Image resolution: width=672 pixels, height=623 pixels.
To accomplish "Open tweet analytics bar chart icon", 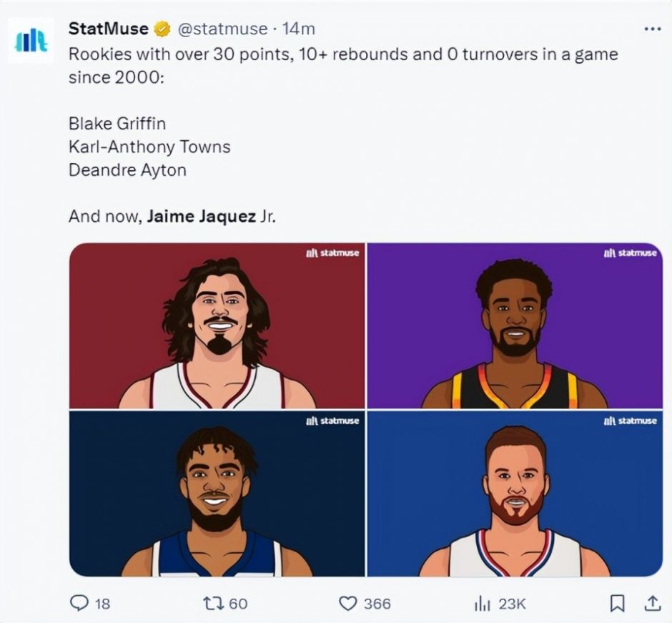I will 483,604.
